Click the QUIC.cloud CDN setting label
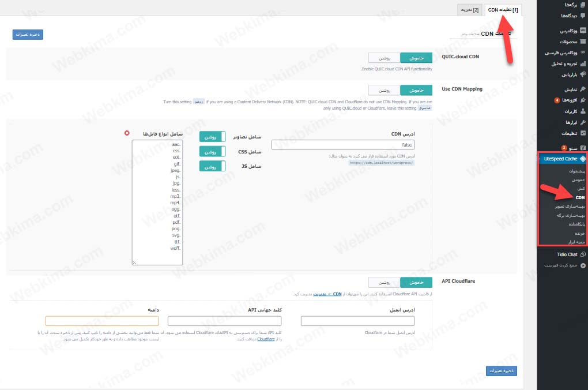Screen dimensions: 588x390 coord(461,57)
